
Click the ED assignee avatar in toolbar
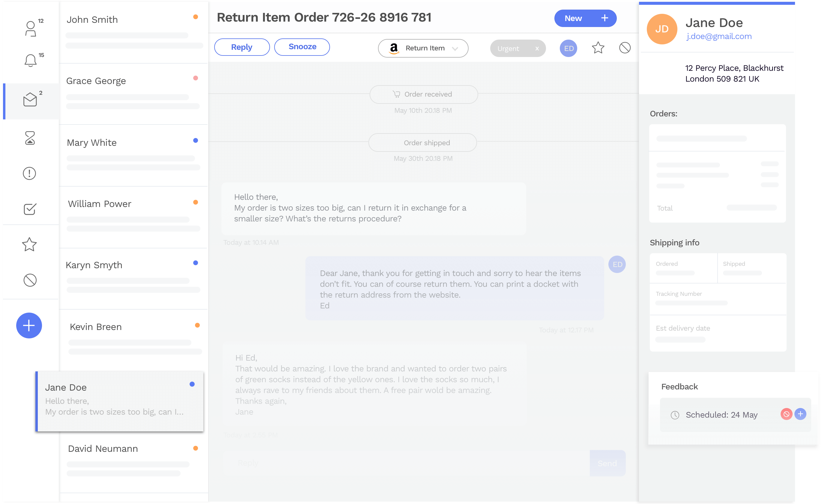[568, 48]
